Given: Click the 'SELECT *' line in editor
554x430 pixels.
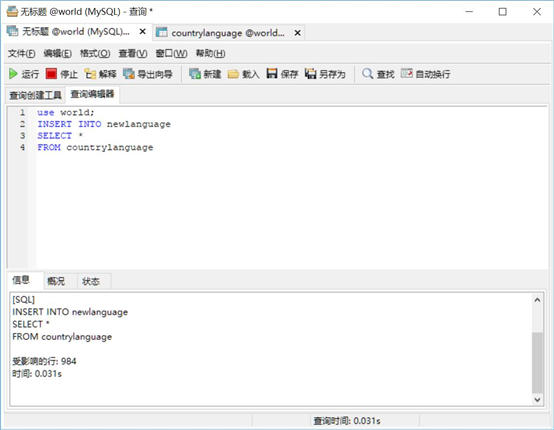Looking at the screenshot, I should coord(60,136).
